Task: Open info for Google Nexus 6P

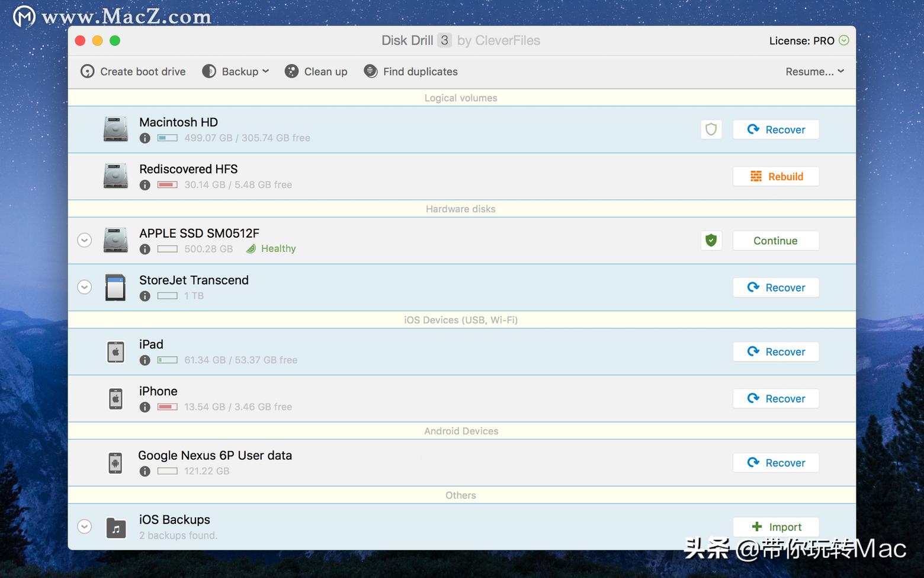Action: (145, 471)
